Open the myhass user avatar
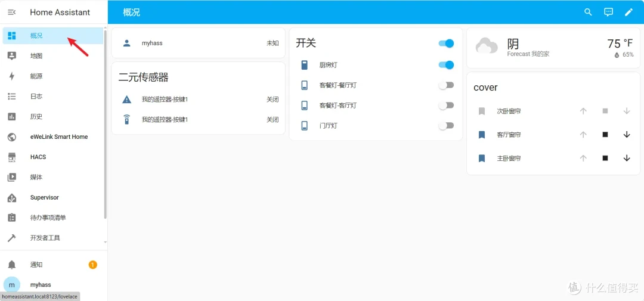The height and width of the screenshot is (301, 644). pos(12,284)
